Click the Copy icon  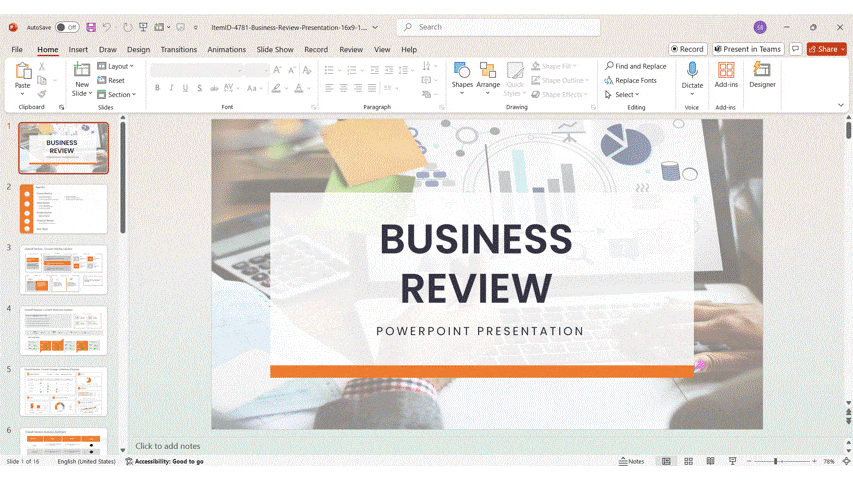[42, 81]
